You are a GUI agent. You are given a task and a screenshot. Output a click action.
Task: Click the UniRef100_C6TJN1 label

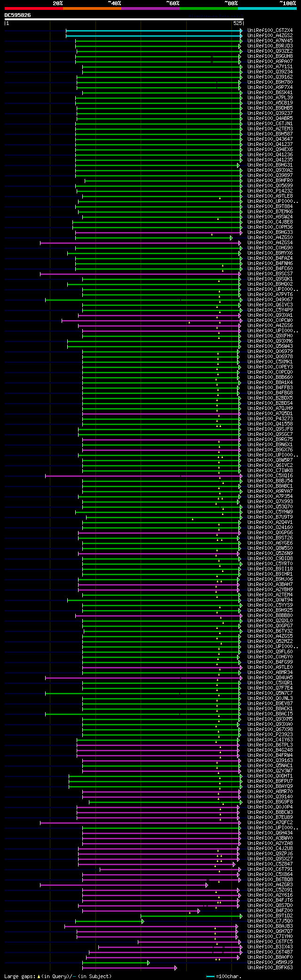point(270,124)
